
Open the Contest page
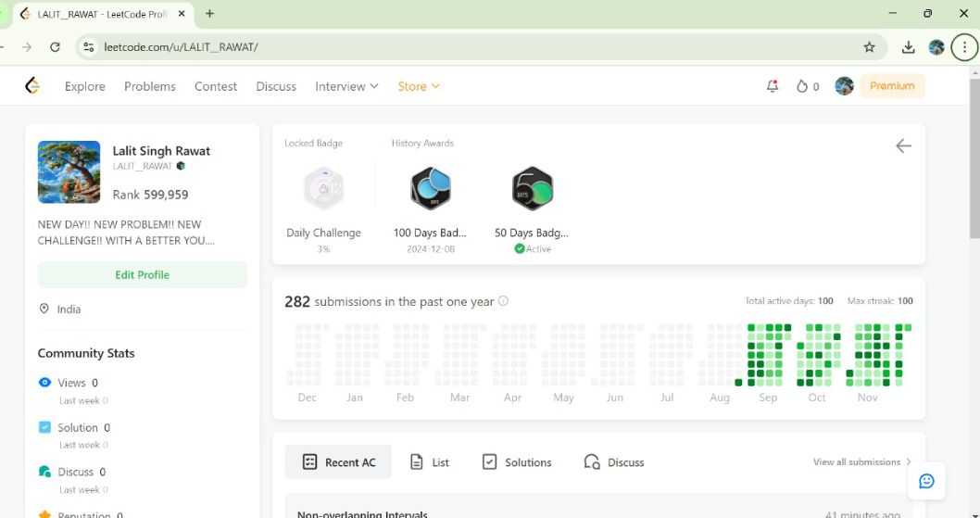pyautogui.click(x=216, y=86)
